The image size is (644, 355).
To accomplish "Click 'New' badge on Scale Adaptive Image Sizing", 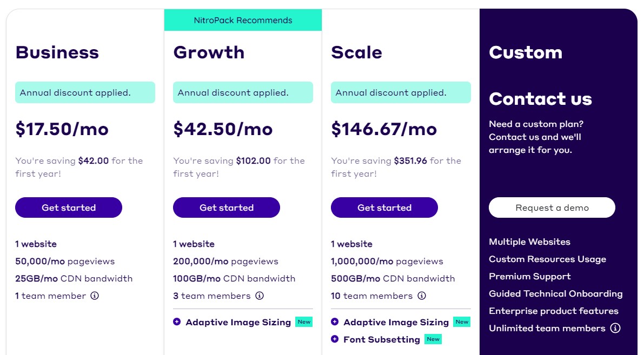I will (462, 321).
